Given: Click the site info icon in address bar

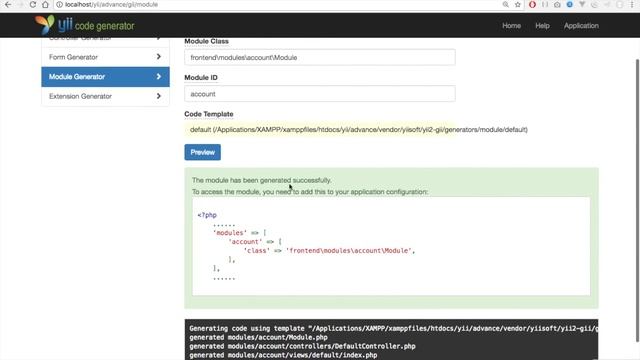Looking at the screenshot, I should [60, 4].
